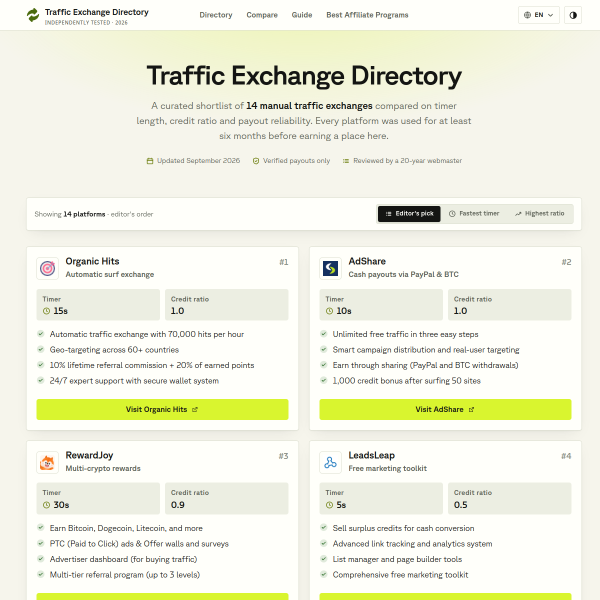This screenshot has height=600, width=600.
Task: Click the Visit AdShare button
Action: 445,409
